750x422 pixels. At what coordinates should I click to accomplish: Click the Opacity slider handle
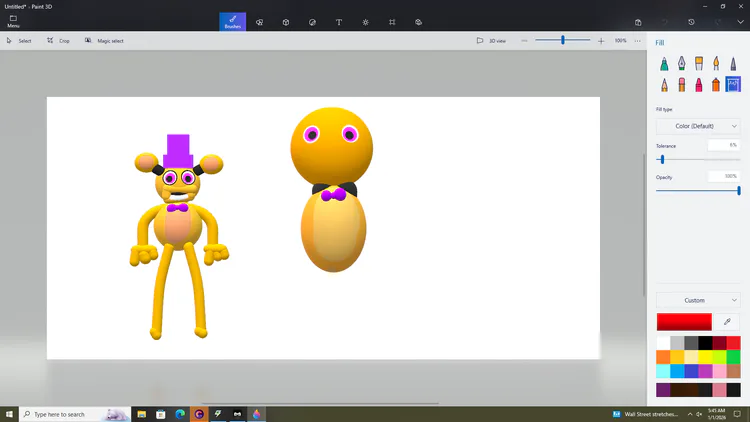point(739,190)
